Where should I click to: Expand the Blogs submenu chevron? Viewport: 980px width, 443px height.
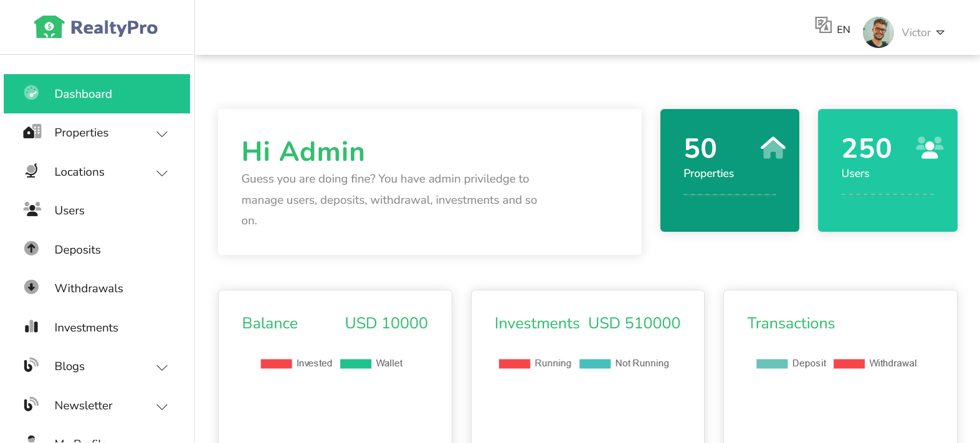tap(162, 368)
